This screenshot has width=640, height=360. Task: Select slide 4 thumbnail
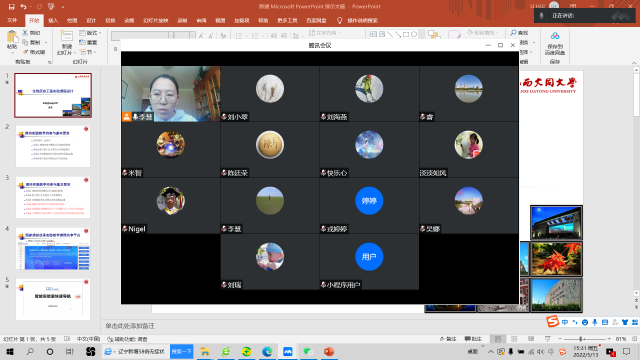53,248
